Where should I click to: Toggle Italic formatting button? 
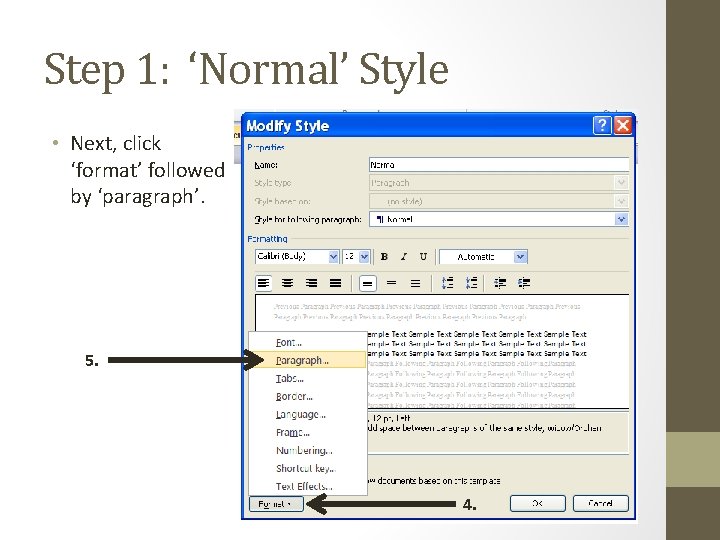(x=404, y=257)
